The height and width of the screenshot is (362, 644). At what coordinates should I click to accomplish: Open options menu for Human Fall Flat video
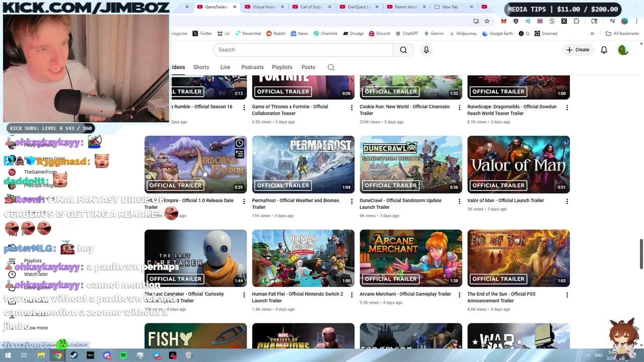[x=352, y=295]
